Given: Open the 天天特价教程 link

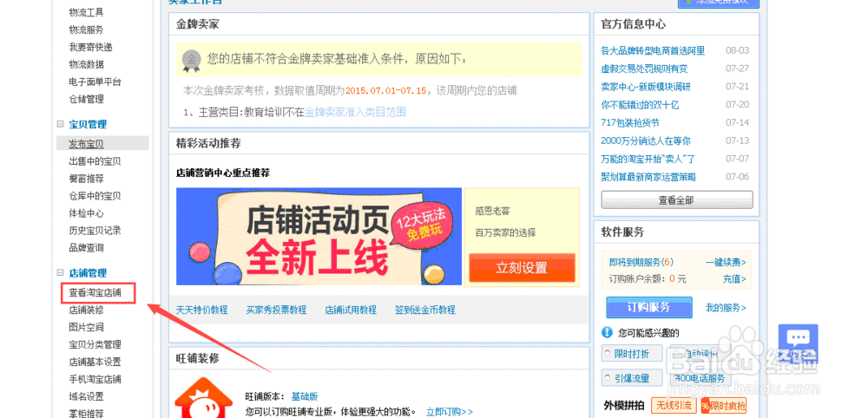Looking at the screenshot, I should (x=201, y=310).
